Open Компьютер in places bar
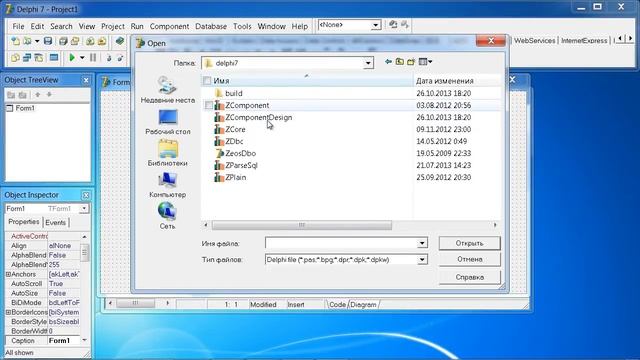 (167, 185)
